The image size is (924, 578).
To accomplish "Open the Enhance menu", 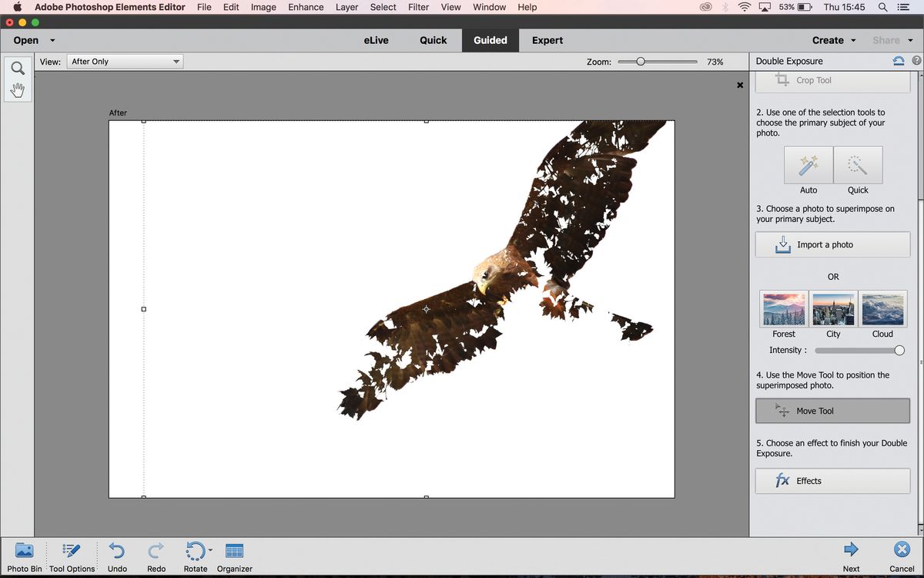I will 305,7.
